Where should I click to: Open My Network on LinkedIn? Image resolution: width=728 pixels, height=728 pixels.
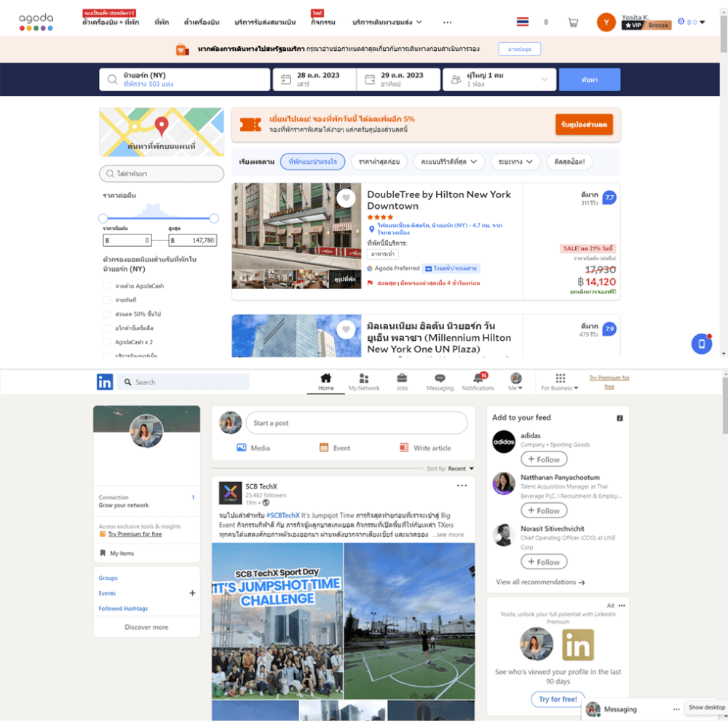tap(364, 381)
